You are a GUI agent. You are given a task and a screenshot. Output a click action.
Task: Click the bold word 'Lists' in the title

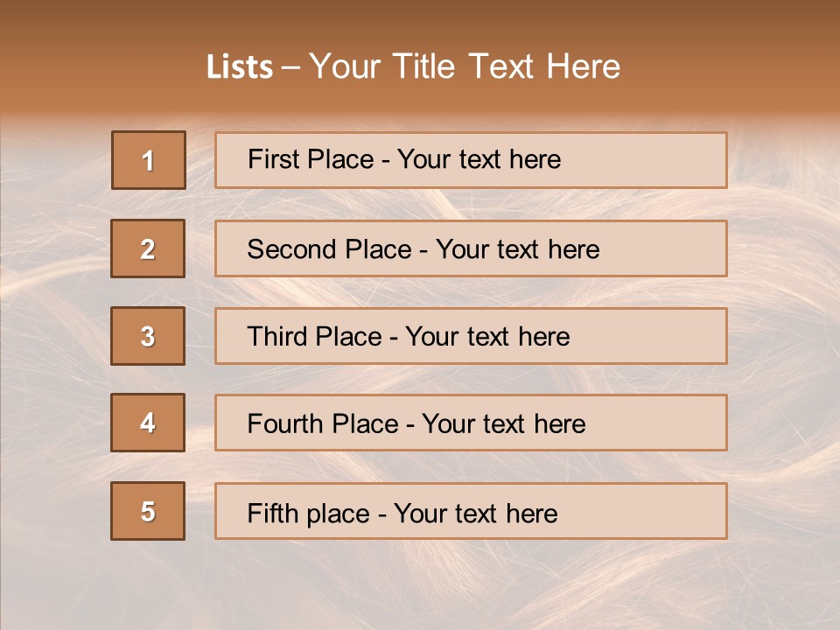(x=239, y=67)
